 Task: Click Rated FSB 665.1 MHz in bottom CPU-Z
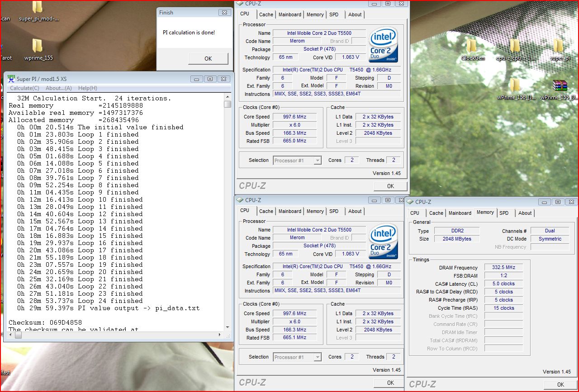294,338
